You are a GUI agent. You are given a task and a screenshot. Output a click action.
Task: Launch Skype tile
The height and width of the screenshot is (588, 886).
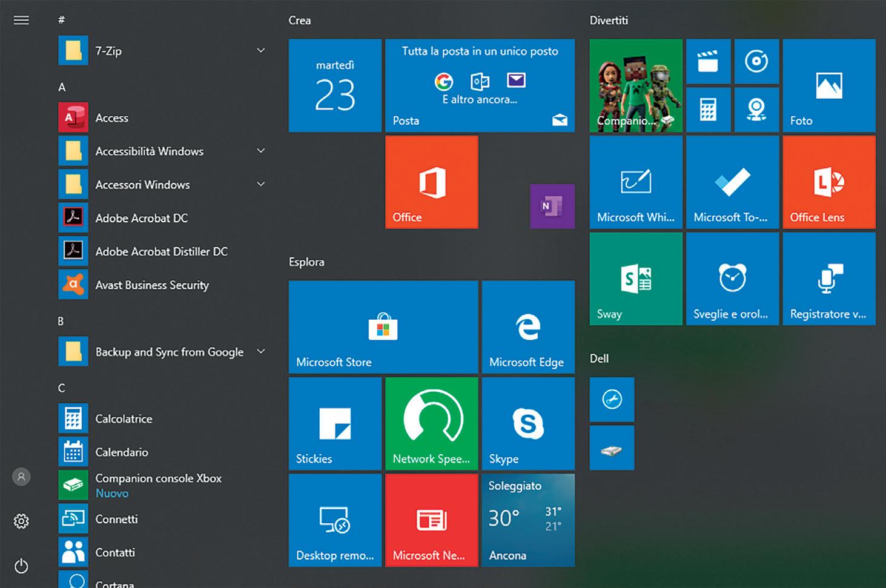click(x=528, y=423)
